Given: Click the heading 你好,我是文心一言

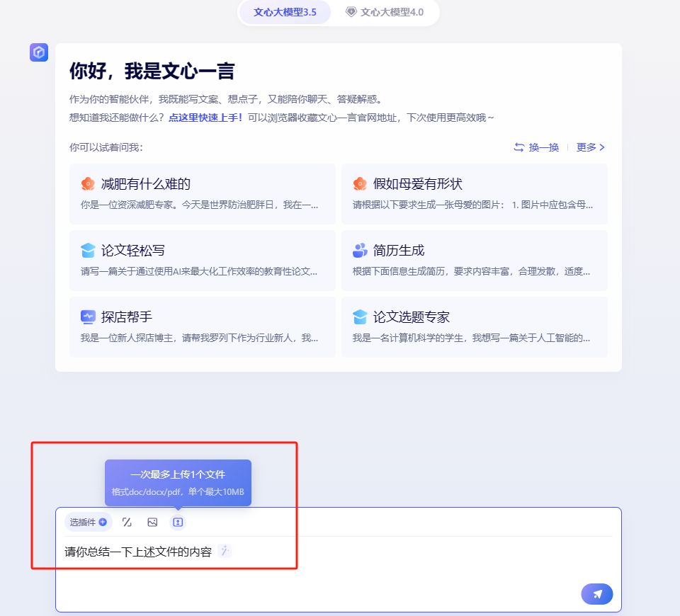Looking at the screenshot, I should coord(152,71).
